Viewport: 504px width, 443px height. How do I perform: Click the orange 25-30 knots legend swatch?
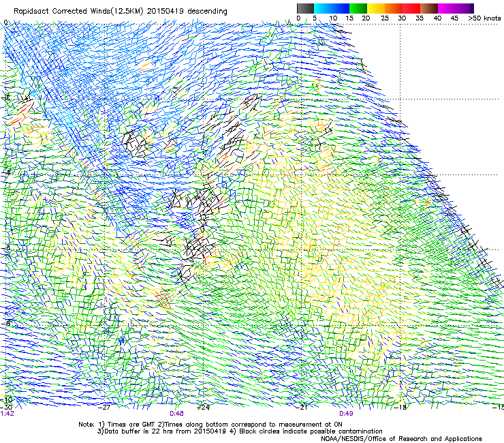click(394, 8)
